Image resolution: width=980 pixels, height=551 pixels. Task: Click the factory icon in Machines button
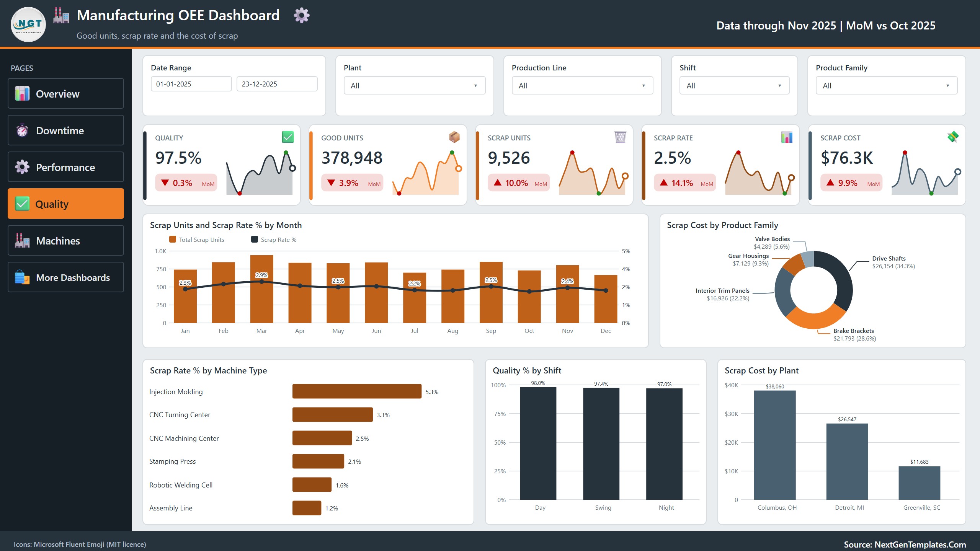(22, 240)
